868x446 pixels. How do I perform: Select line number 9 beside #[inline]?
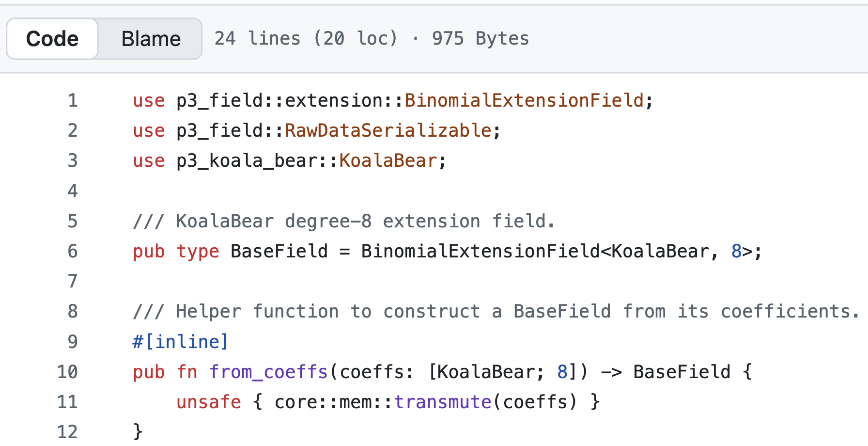point(73,342)
